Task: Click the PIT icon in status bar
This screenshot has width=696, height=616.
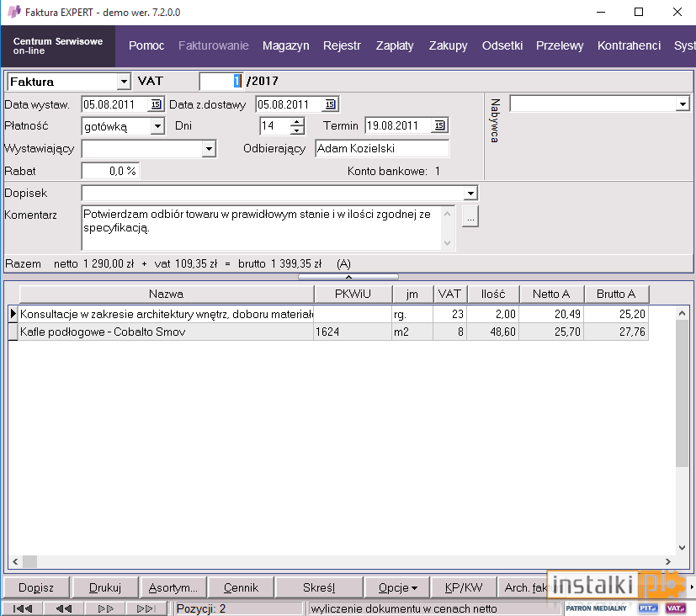Action: [x=648, y=608]
